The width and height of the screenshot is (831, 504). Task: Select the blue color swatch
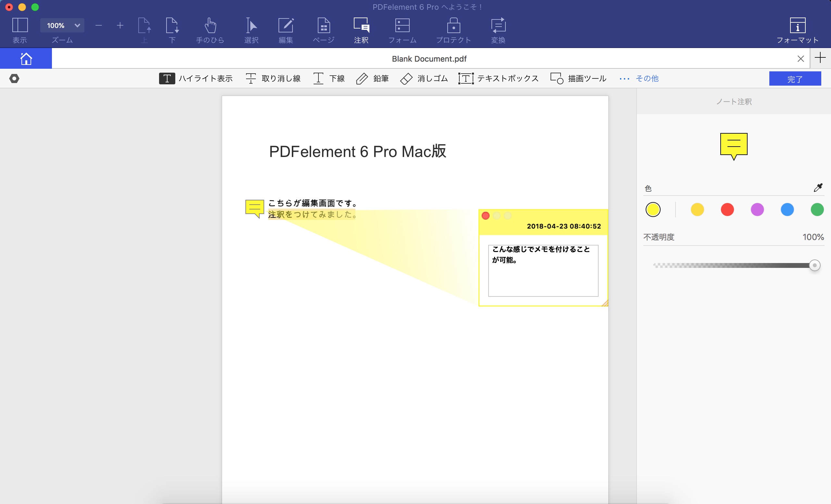(x=788, y=210)
